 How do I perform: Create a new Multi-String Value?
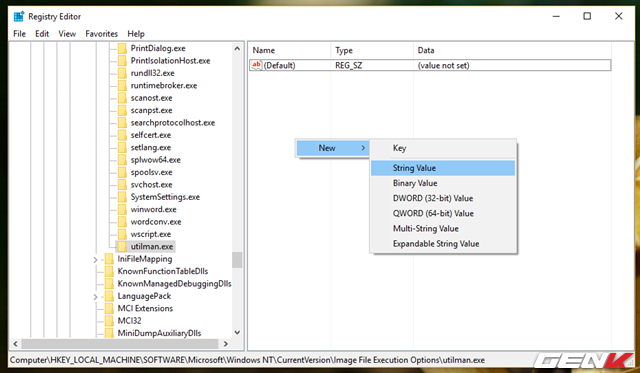tap(443, 229)
